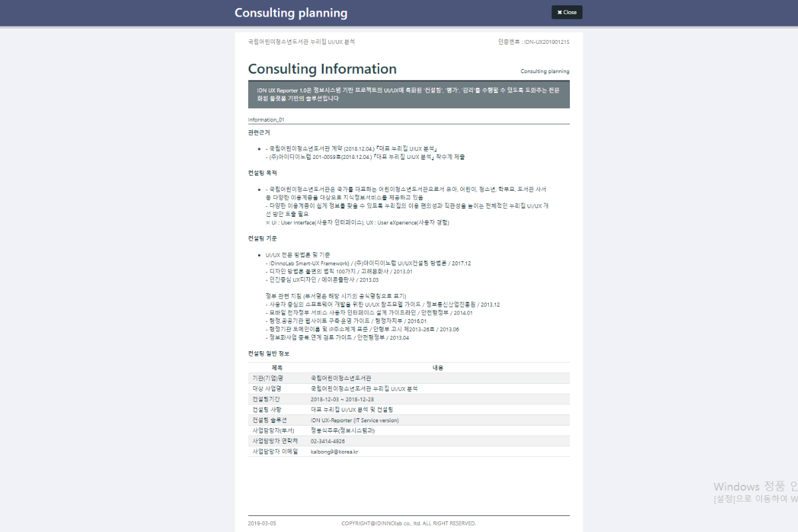Screen dimensions: 798x532
Task: Click the IDN UX-Reporter solution value
Action: pyautogui.click(x=354, y=420)
